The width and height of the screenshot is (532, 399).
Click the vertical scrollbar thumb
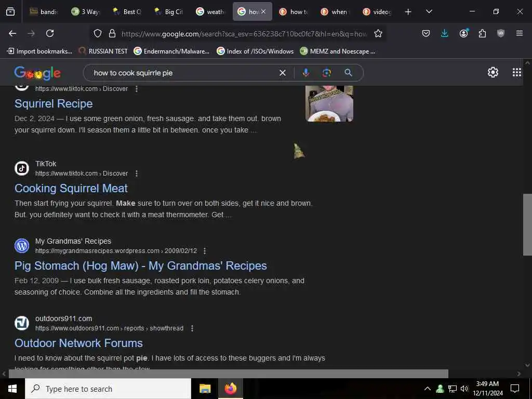point(527,224)
